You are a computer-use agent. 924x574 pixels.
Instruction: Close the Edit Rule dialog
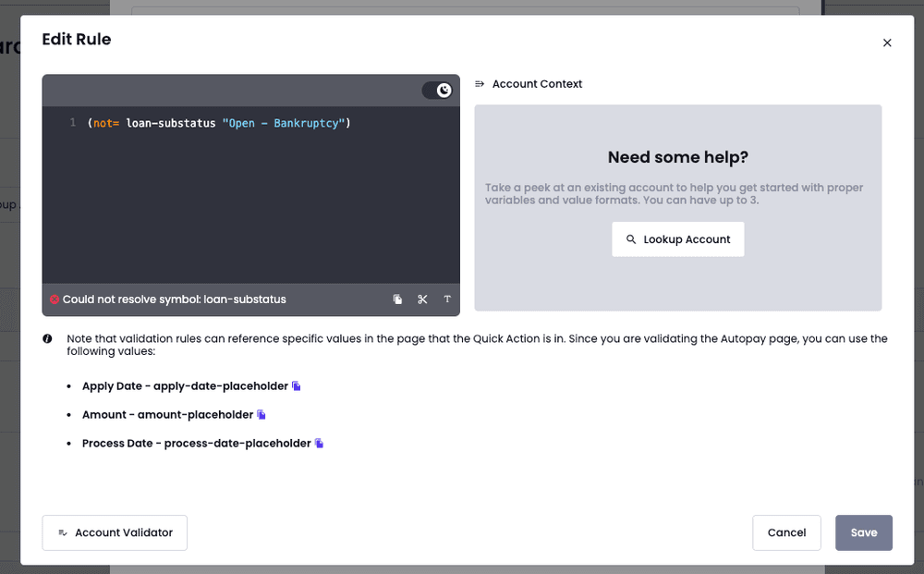[x=887, y=43]
